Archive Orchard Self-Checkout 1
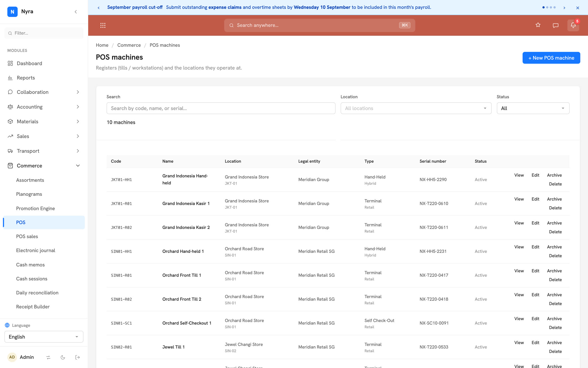This screenshot has width=588, height=368. 554,319
